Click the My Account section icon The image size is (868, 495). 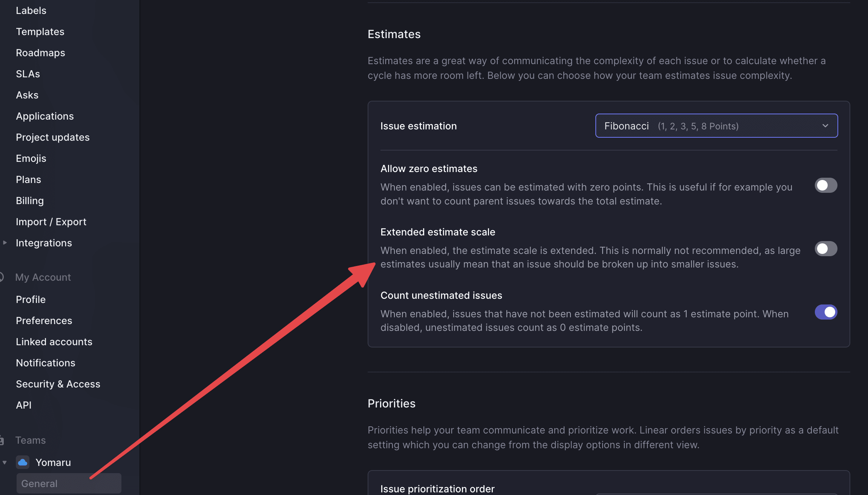[x=2, y=277]
